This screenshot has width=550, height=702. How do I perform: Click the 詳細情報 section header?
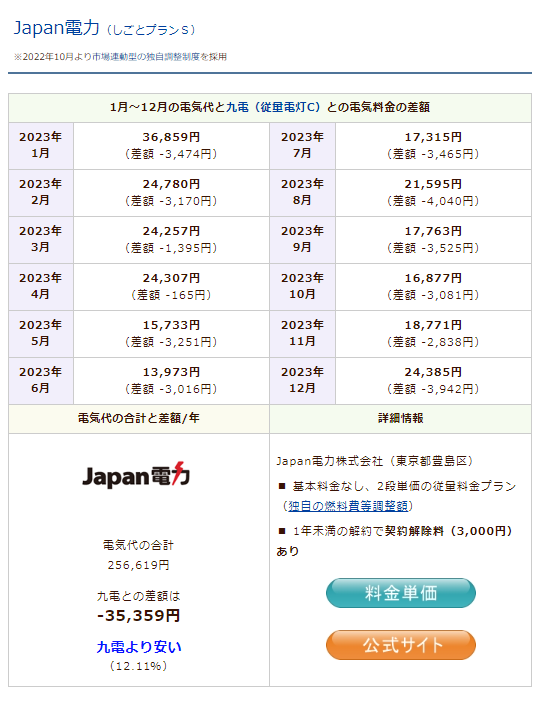point(400,419)
